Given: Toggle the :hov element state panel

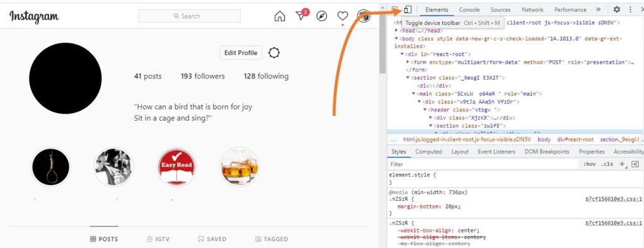Looking at the screenshot, I should [589, 164].
